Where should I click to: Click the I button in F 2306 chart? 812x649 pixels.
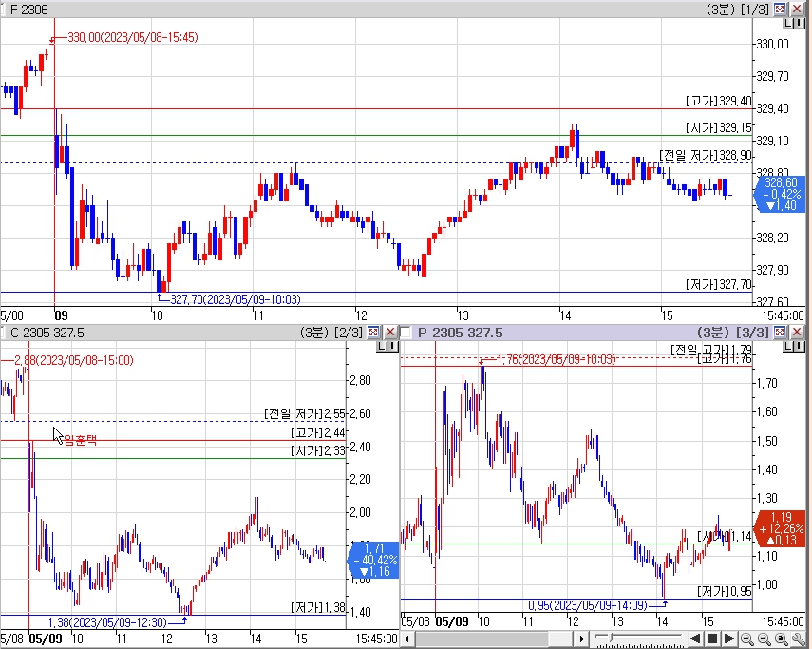point(798,24)
